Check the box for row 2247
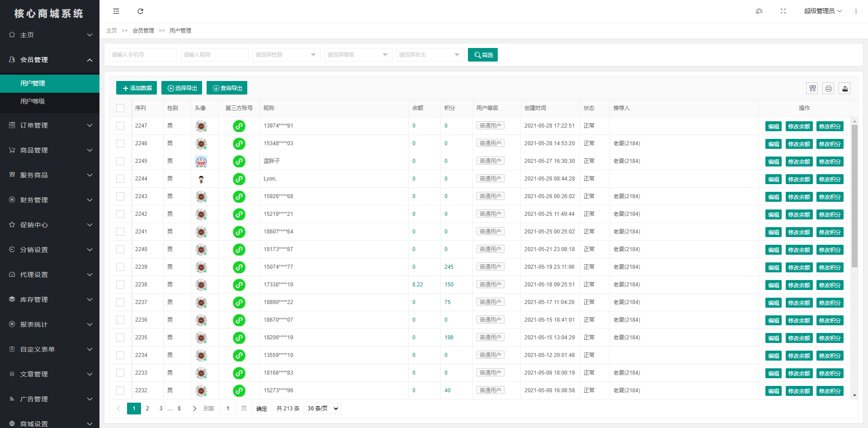Viewport: 868px width, 428px height. 120,126
